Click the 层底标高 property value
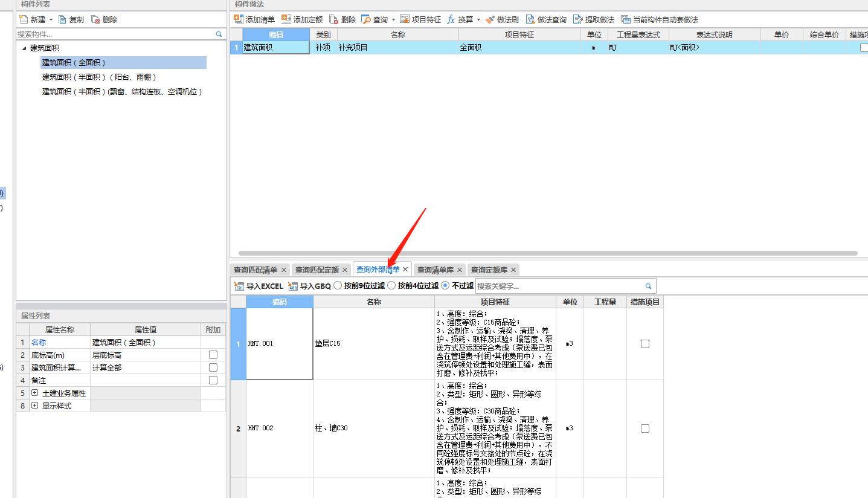 pos(145,355)
